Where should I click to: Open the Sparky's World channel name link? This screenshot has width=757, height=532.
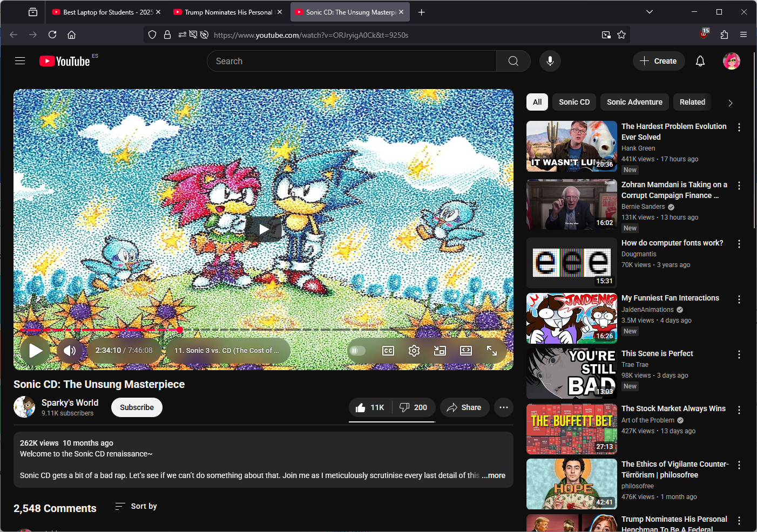[x=70, y=403]
